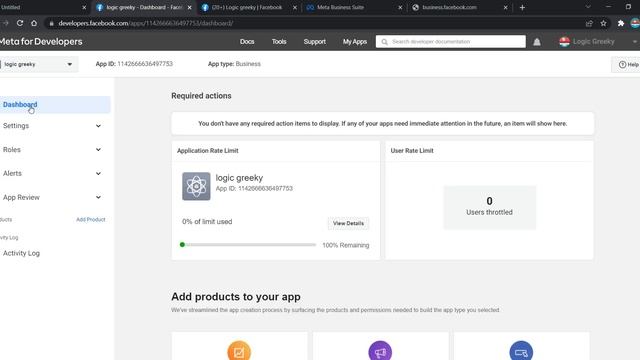Open the tab search chevron in the title bar

(x=588, y=7)
